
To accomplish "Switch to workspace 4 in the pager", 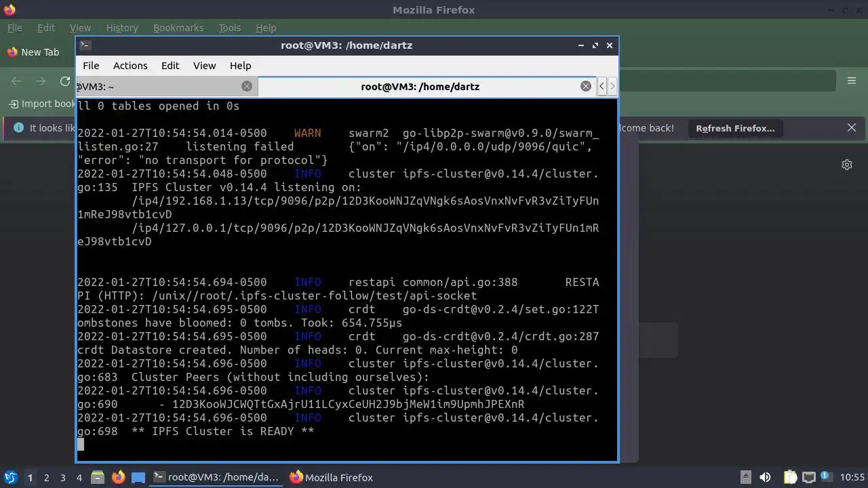I will (x=79, y=477).
